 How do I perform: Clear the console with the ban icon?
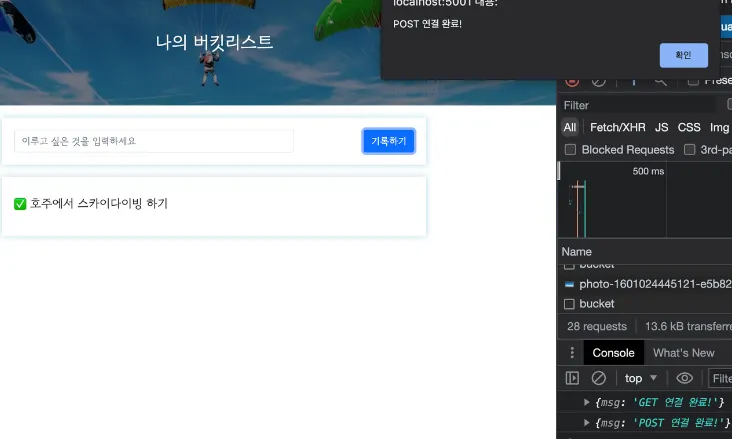click(x=598, y=378)
